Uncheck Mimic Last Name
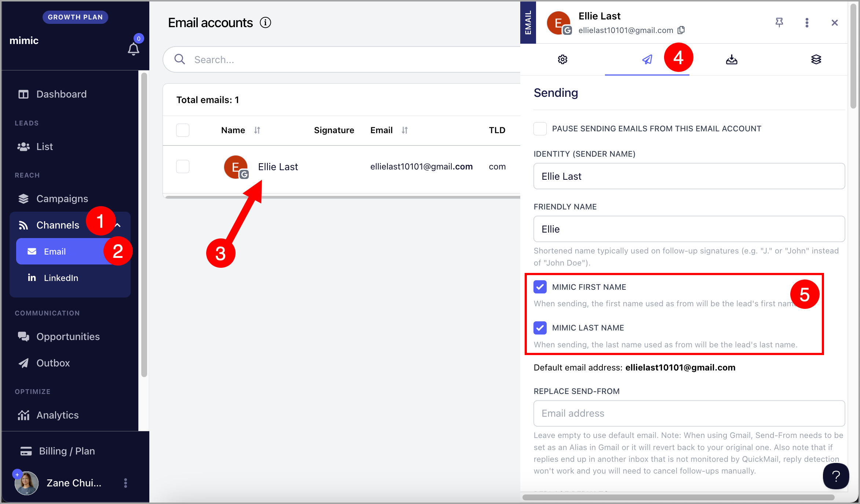 point(540,328)
